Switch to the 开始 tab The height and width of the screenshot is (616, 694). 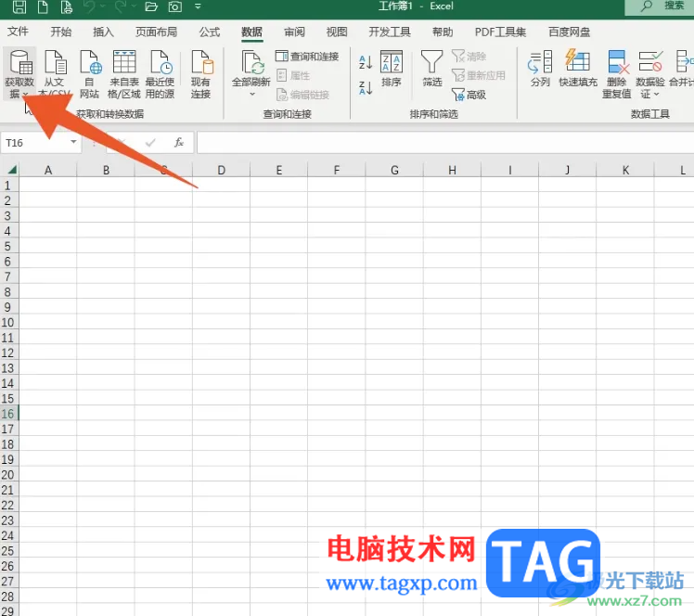(60, 32)
